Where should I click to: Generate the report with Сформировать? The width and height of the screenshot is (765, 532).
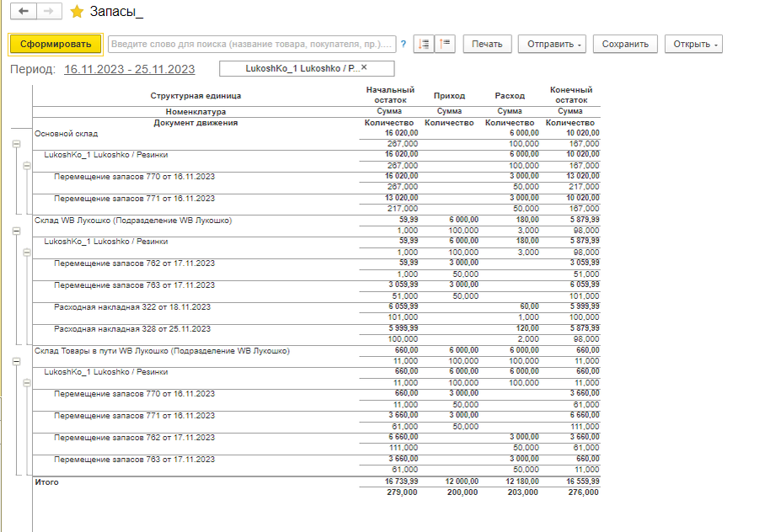tap(56, 44)
